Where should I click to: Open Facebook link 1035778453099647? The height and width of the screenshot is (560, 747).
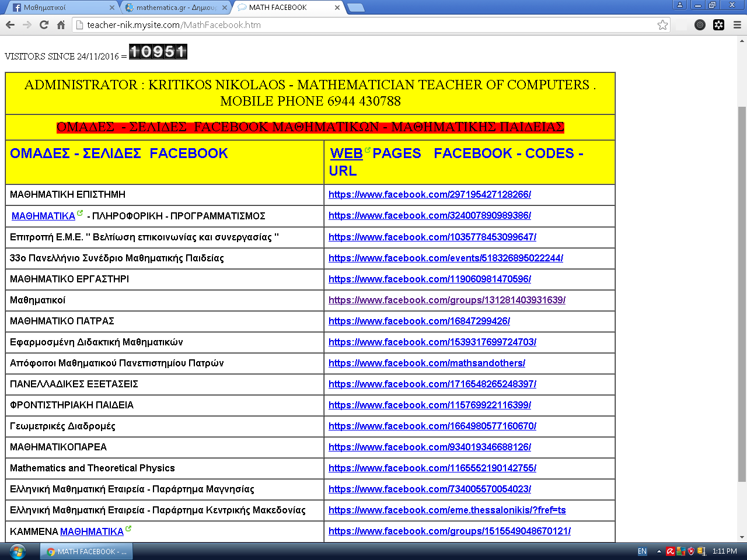tap(432, 237)
